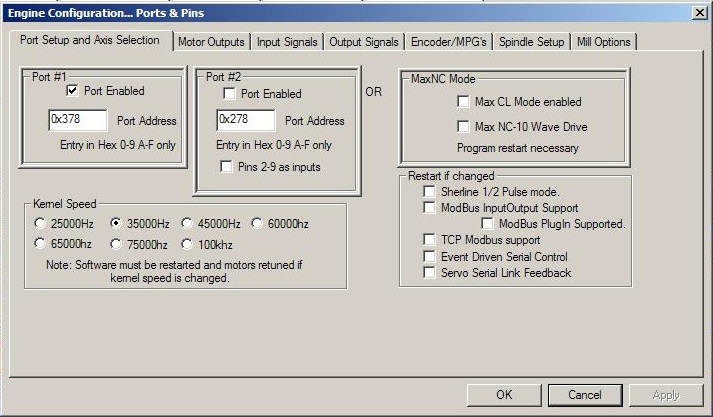713x417 pixels.
Task: Disable the Port #1 Port Enabled checkbox
Action: click(x=73, y=91)
